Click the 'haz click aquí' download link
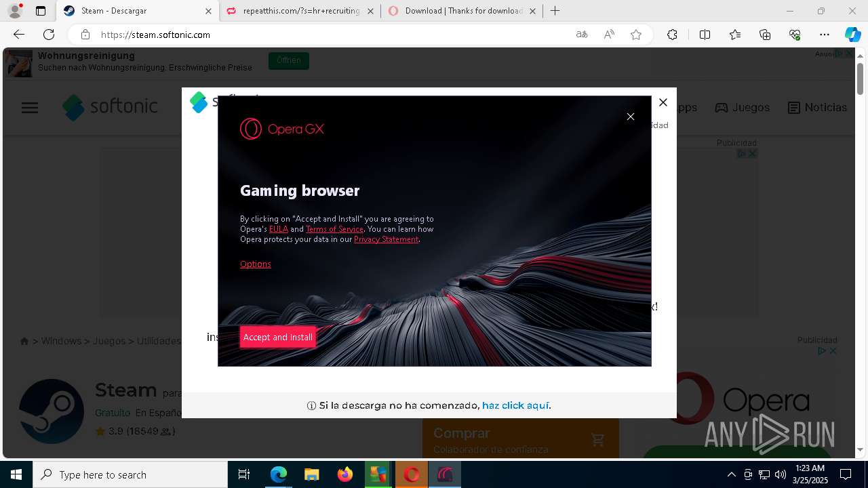868x488 pixels. (515, 405)
